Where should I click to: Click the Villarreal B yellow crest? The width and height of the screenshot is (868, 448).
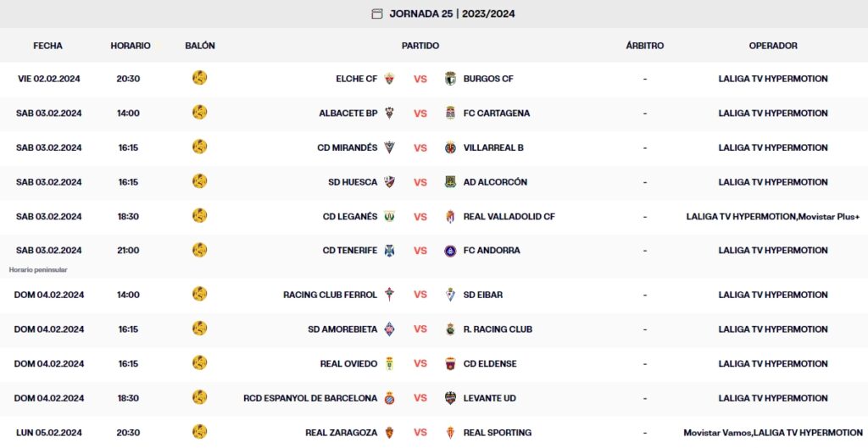(x=450, y=147)
